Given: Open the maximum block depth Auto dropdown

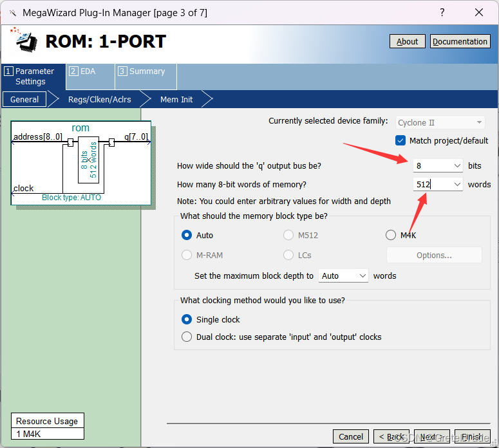Looking at the screenshot, I should pos(343,275).
